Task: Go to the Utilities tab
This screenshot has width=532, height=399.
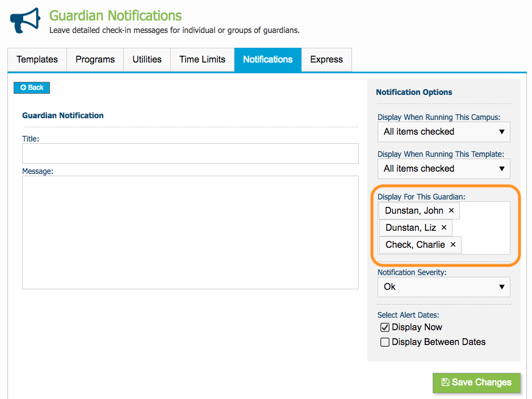Action: click(147, 60)
